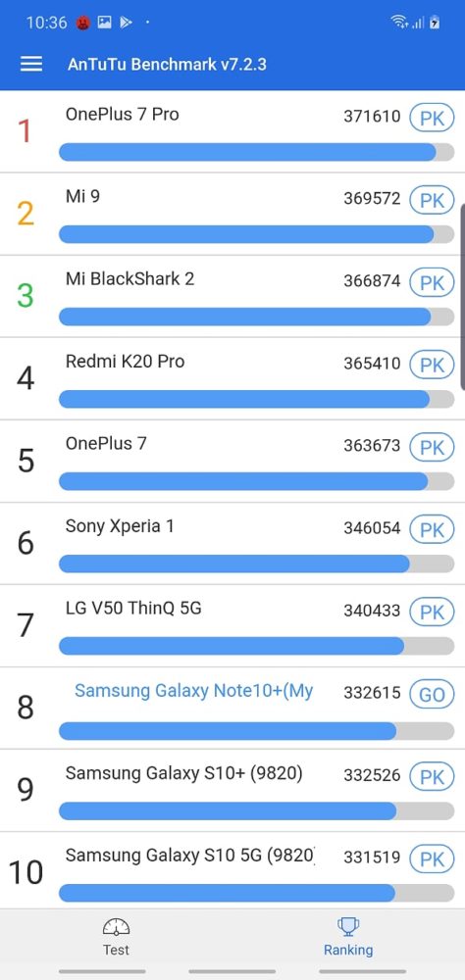Tap the Wi-Fi status icon
Screen dimensions: 465x980
398,24
